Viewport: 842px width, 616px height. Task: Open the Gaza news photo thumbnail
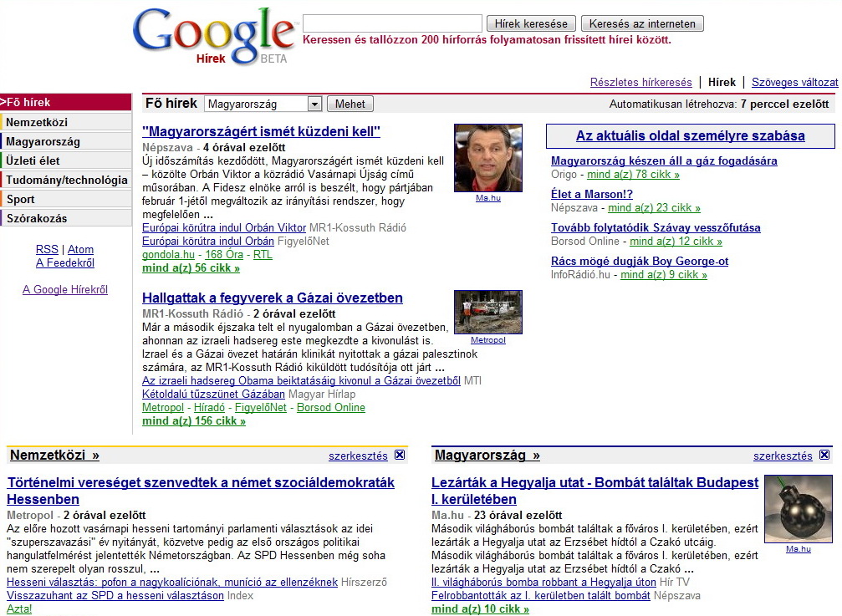[x=488, y=313]
